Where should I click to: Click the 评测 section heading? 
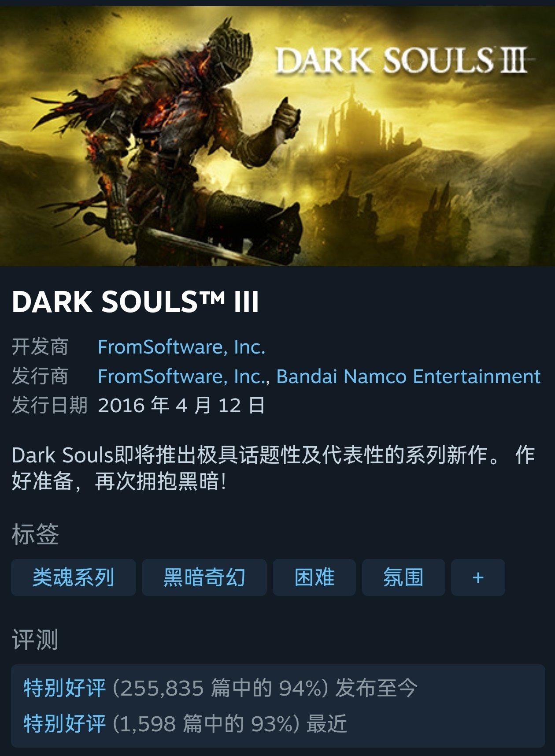coord(35,640)
